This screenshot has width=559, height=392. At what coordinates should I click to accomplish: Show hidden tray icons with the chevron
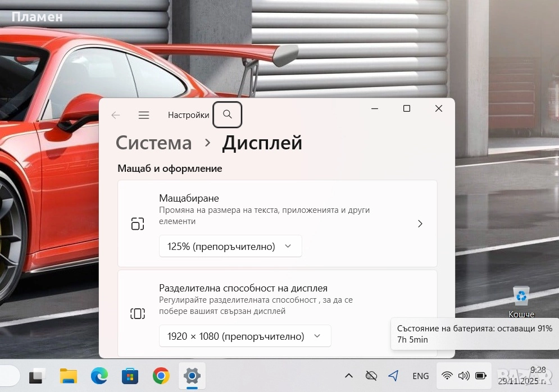pyautogui.click(x=348, y=376)
